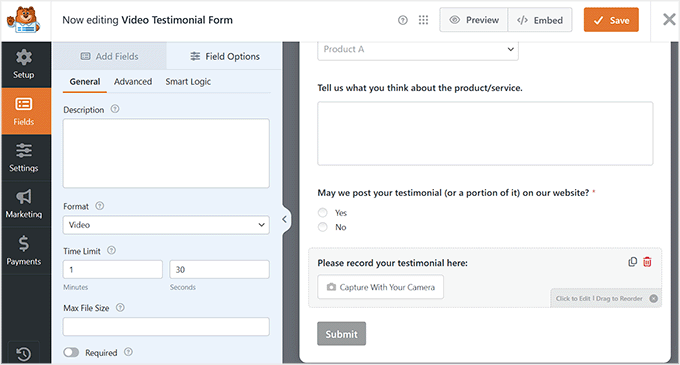The image size is (680, 365).
Task: Select the Fields sidebar panel
Action: coord(24,111)
